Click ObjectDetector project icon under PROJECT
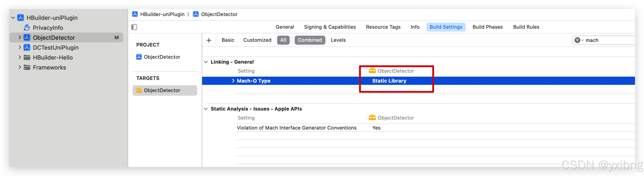The height and width of the screenshot is (176, 644). tap(139, 57)
